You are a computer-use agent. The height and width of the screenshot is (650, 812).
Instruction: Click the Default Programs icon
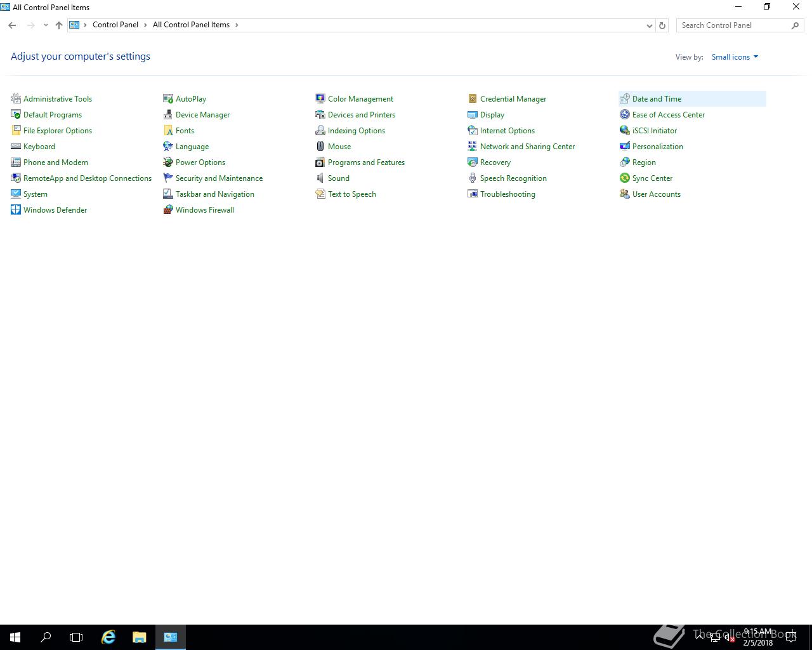[x=16, y=114]
